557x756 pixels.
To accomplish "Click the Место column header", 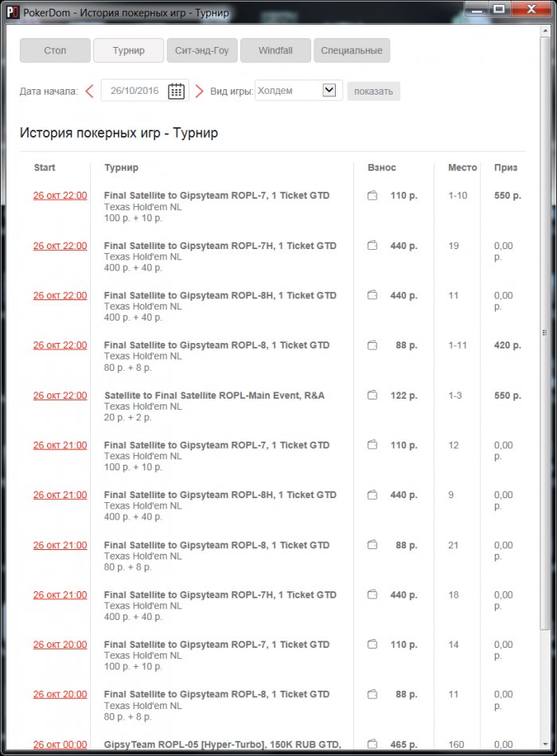I will [x=462, y=167].
